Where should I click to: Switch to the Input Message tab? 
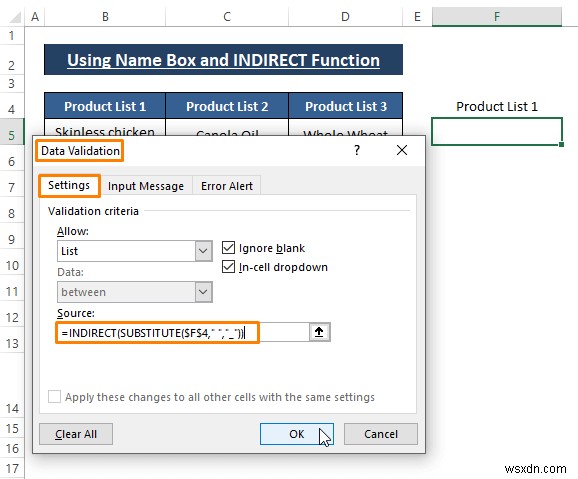[x=146, y=186]
